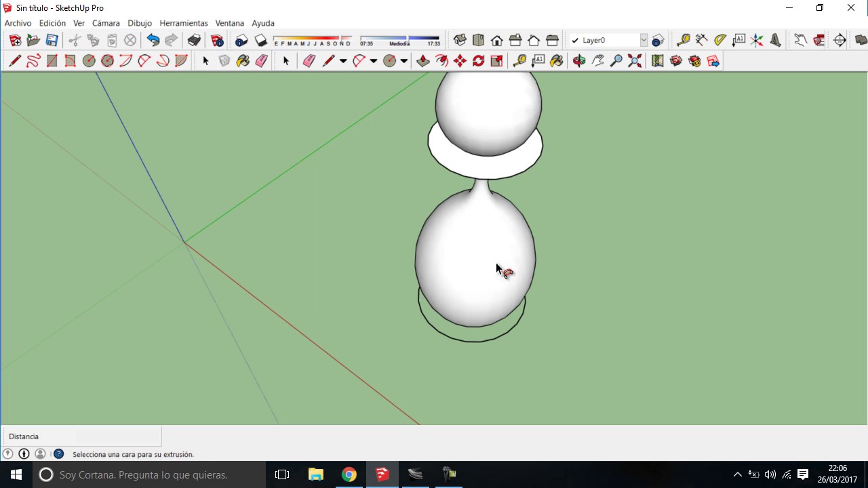
Task: Click the geo-location status bar icon
Action: coord(8,454)
